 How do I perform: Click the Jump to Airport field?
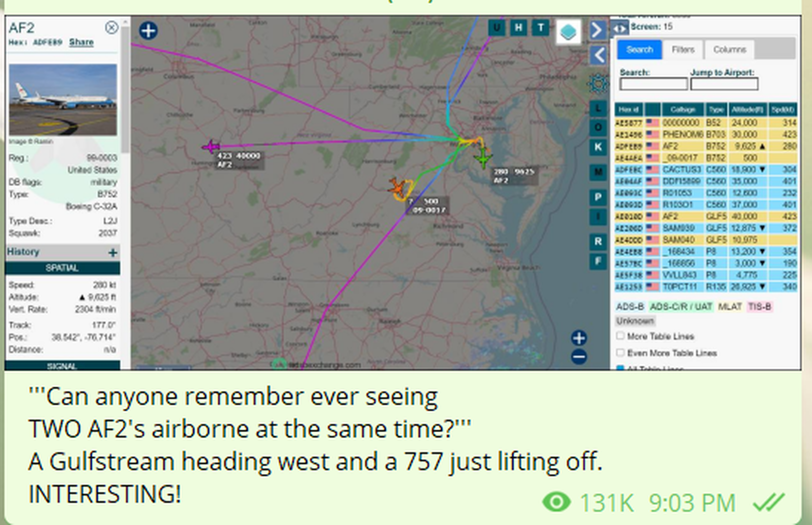[x=724, y=85]
